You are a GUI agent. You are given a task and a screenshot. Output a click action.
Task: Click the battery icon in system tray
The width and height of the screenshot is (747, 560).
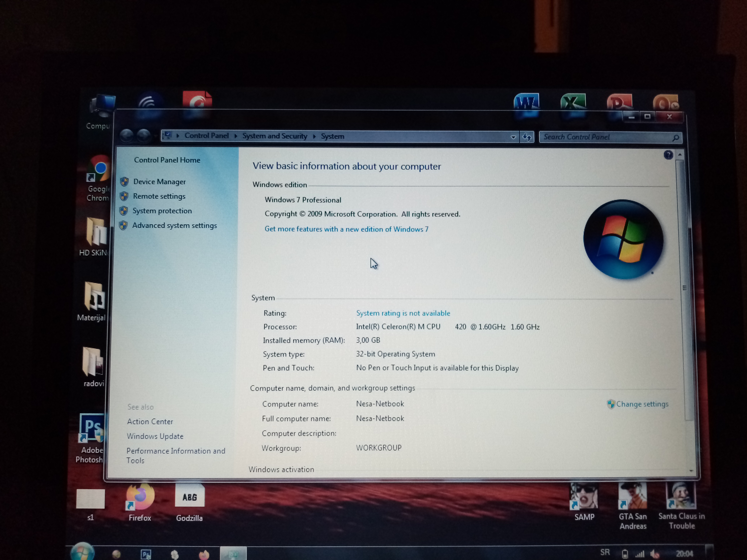pos(625,554)
